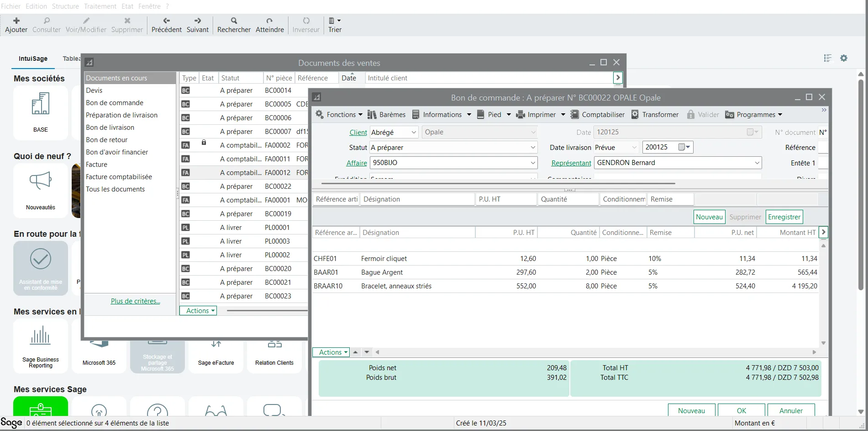Image resolution: width=868 pixels, height=431 pixels.
Task: Sort by N° pièce column header
Action: 279,78
